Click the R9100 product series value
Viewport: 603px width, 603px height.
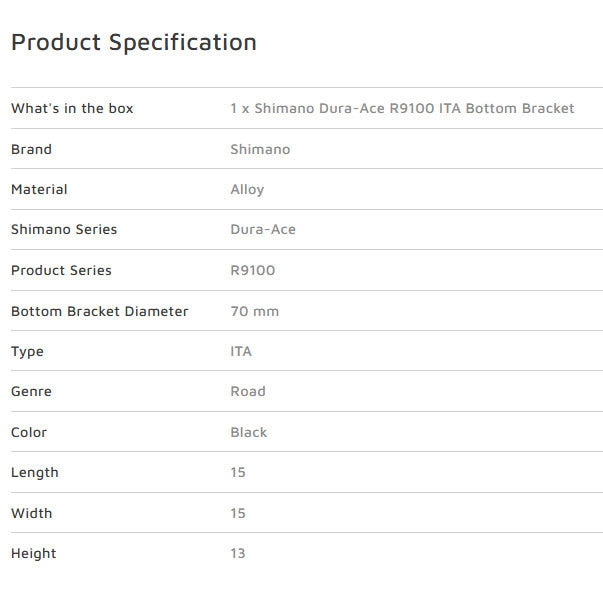[x=253, y=270]
